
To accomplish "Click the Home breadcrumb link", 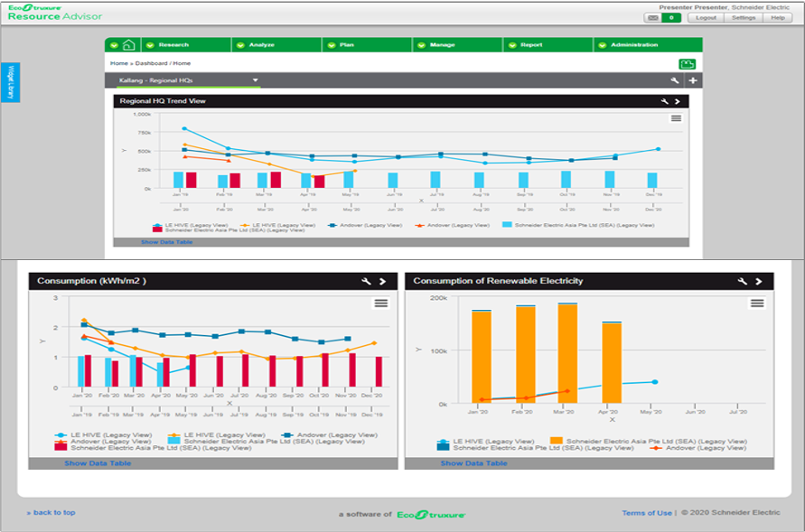I will (119, 63).
